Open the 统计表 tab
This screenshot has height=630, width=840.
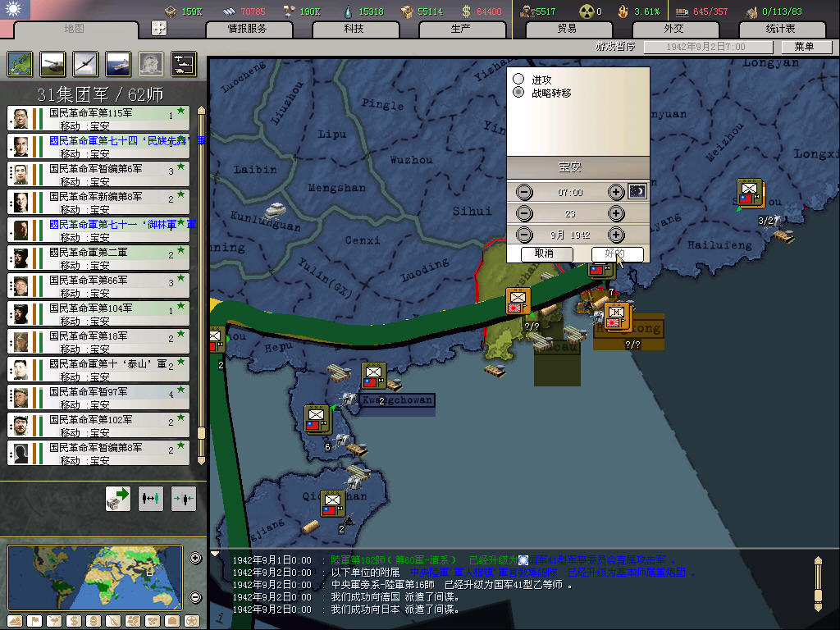[x=781, y=29]
